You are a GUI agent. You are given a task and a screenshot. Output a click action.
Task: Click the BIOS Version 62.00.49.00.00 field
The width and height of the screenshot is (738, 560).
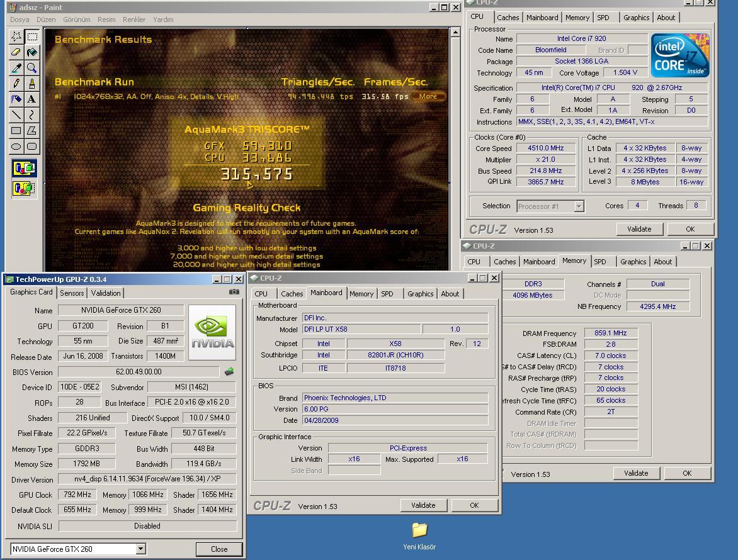(x=139, y=372)
